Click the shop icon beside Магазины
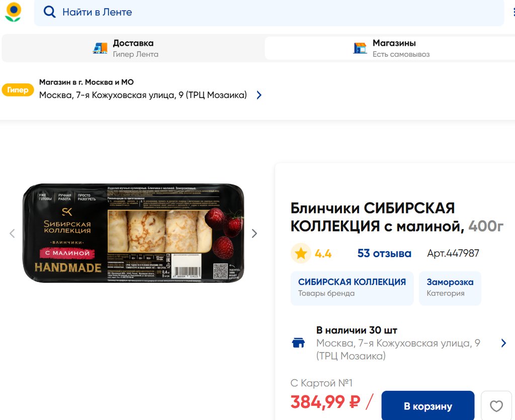 tap(360, 48)
